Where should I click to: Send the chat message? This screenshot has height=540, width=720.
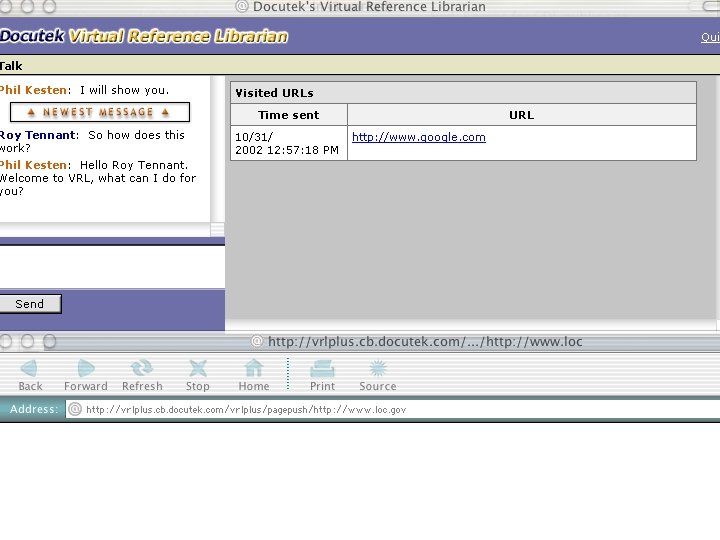(x=30, y=304)
